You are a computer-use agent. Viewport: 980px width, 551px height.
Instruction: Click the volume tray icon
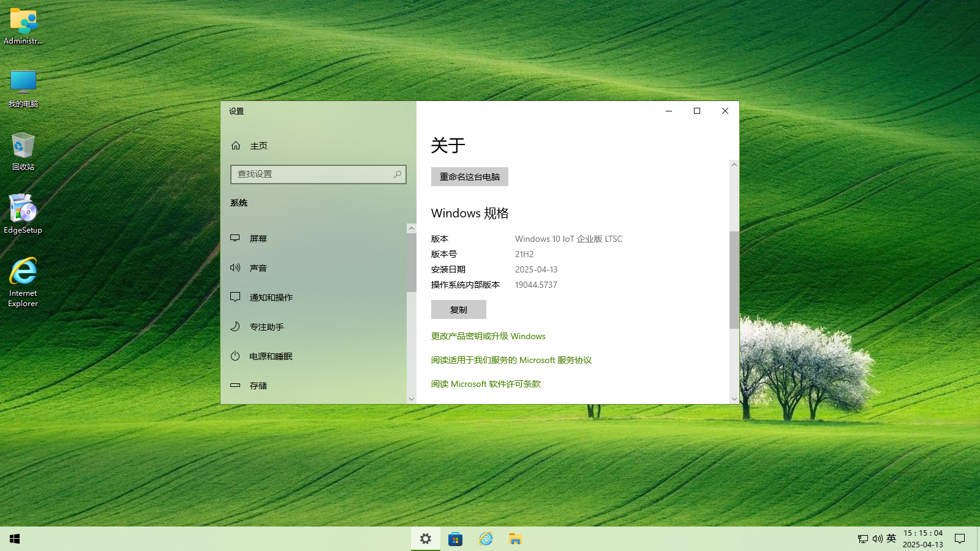pyautogui.click(x=877, y=539)
